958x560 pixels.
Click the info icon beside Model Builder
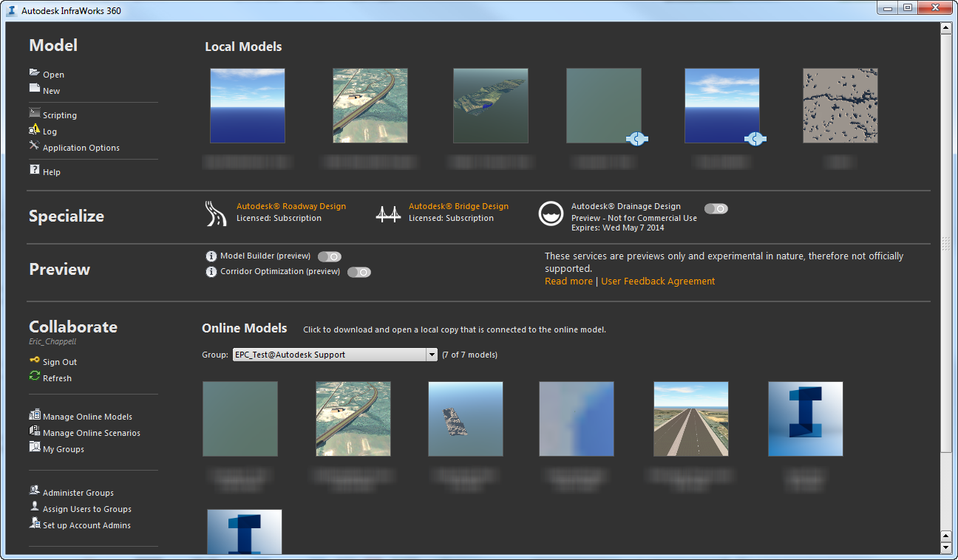(x=211, y=256)
